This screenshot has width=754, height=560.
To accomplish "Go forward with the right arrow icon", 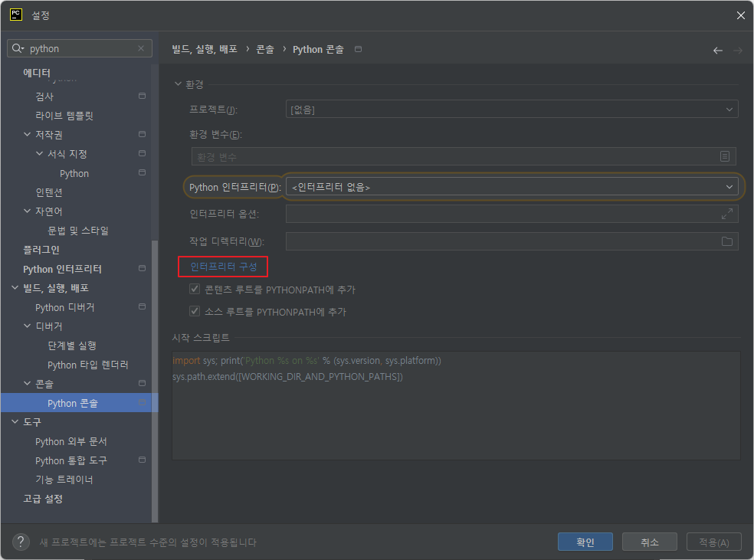I will pos(738,51).
